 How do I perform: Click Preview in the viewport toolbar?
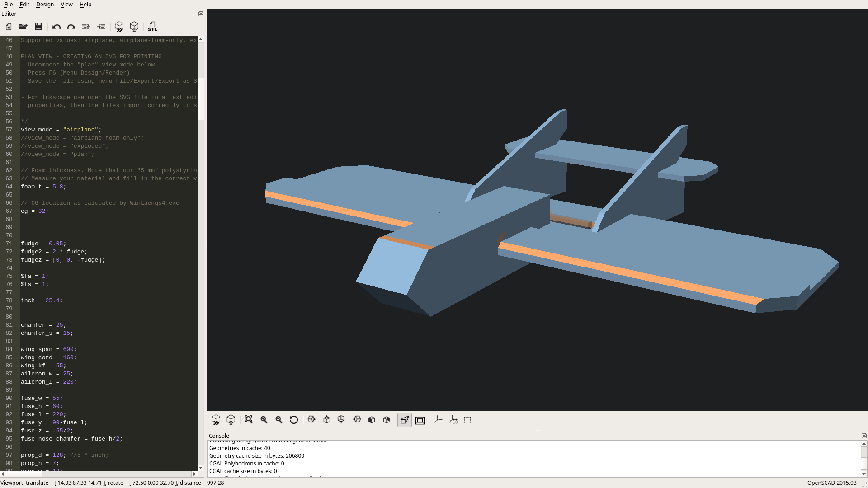[x=216, y=420]
